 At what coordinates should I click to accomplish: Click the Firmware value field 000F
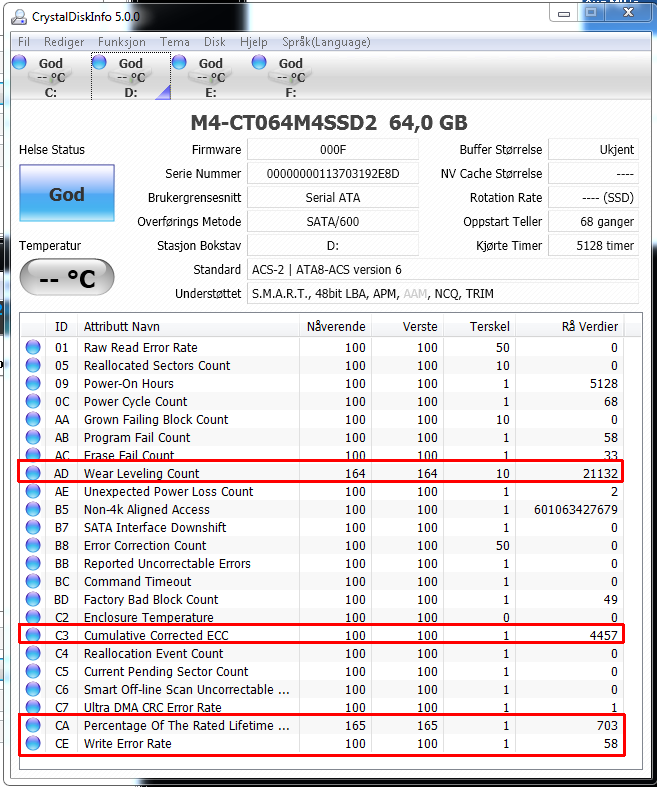click(x=333, y=150)
